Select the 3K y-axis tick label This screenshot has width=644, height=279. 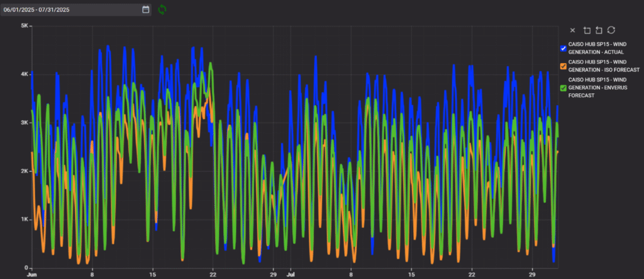click(x=23, y=123)
